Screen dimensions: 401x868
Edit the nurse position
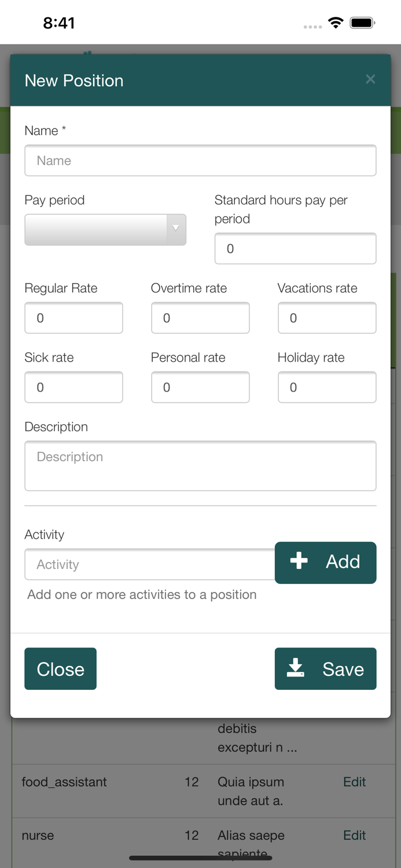click(354, 835)
